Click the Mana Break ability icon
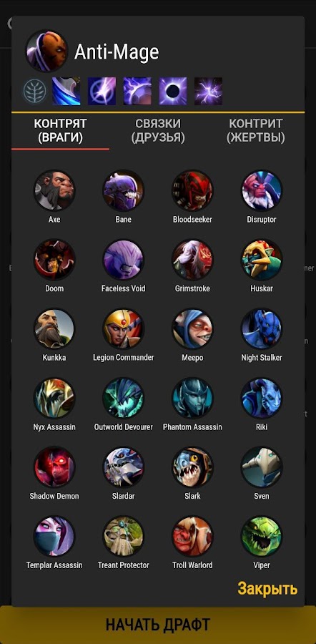316x644 pixels. click(x=66, y=91)
